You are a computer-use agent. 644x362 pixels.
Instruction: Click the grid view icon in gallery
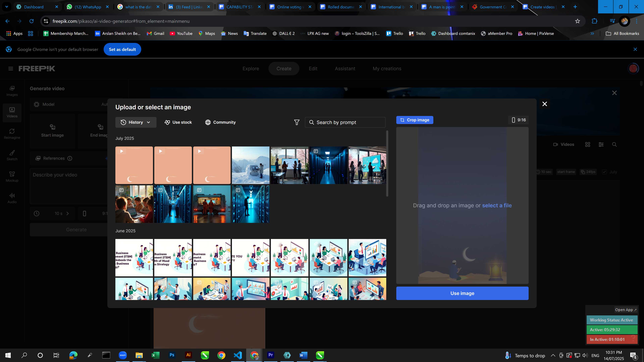(587, 144)
